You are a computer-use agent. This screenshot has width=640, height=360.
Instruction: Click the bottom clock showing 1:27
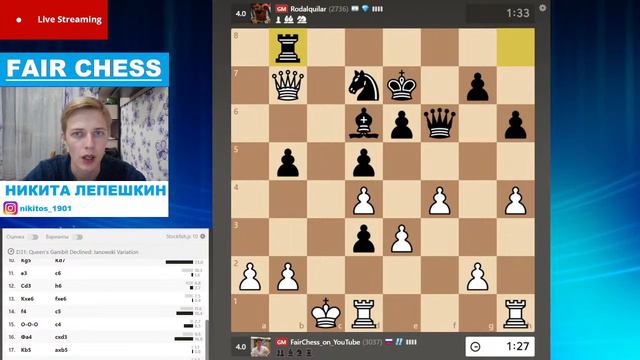pyautogui.click(x=500, y=347)
